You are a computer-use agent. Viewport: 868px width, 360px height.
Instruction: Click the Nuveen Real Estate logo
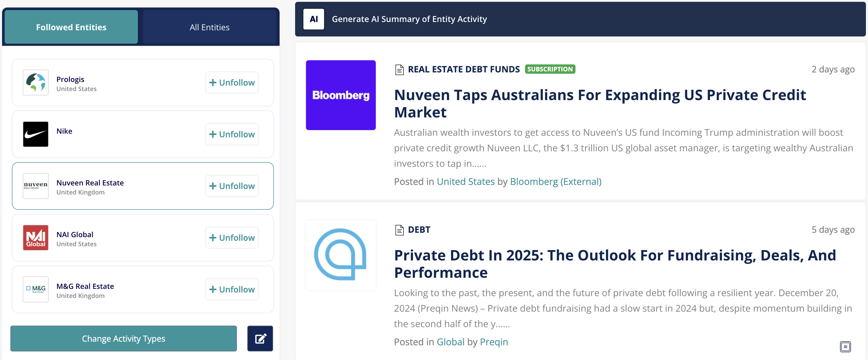coord(36,186)
